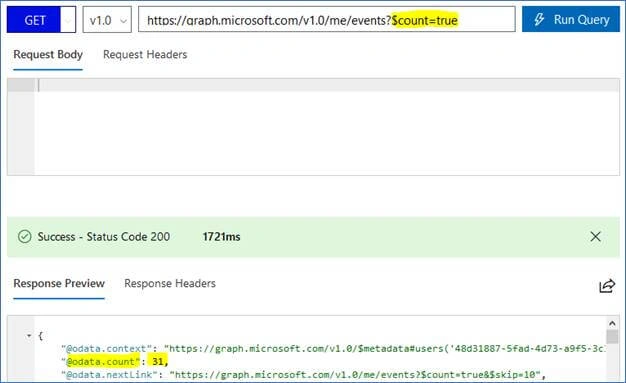Click the query URL input field
Image resolution: width=626 pixels, height=383 pixels.
coord(327,20)
